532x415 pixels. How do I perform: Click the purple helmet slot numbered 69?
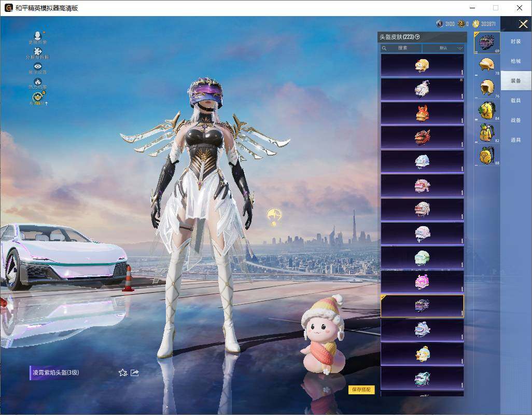click(487, 43)
